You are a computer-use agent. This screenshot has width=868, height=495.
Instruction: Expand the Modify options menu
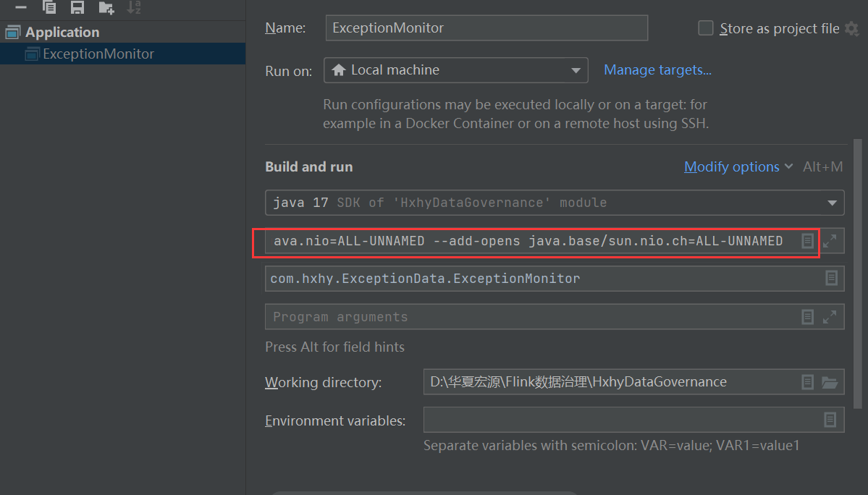coord(731,166)
